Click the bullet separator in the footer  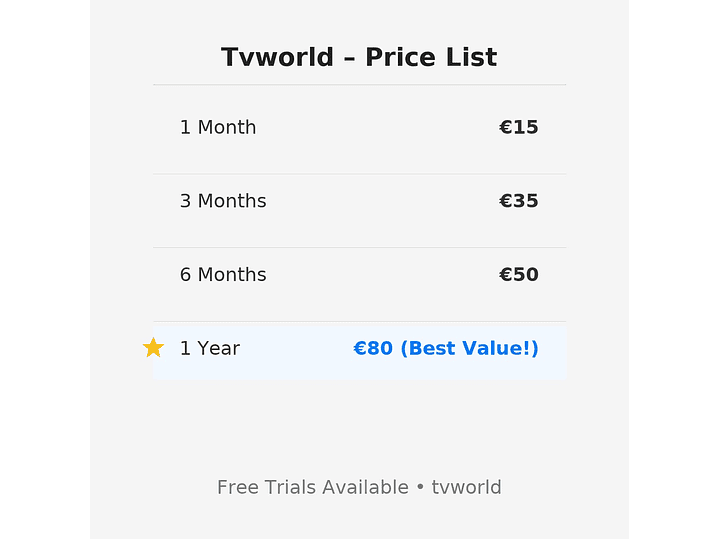pyautogui.click(x=420, y=488)
